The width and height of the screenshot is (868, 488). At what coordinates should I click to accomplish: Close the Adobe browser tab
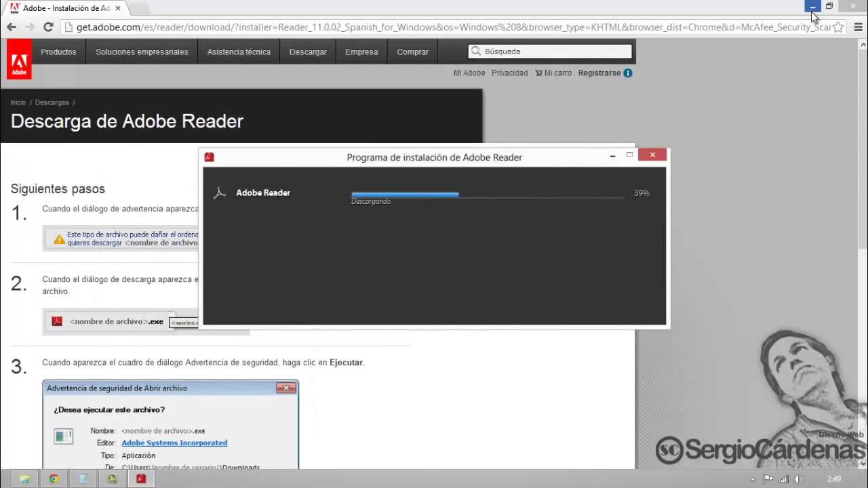(x=118, y=8)
